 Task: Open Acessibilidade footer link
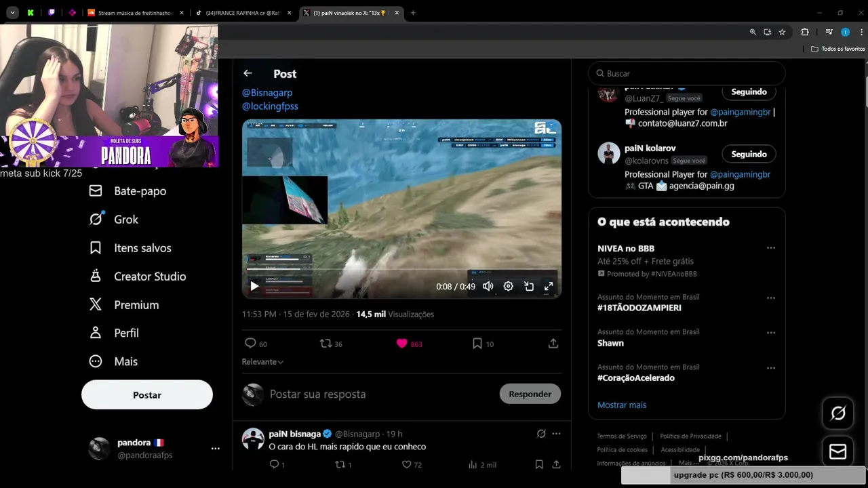680,449
